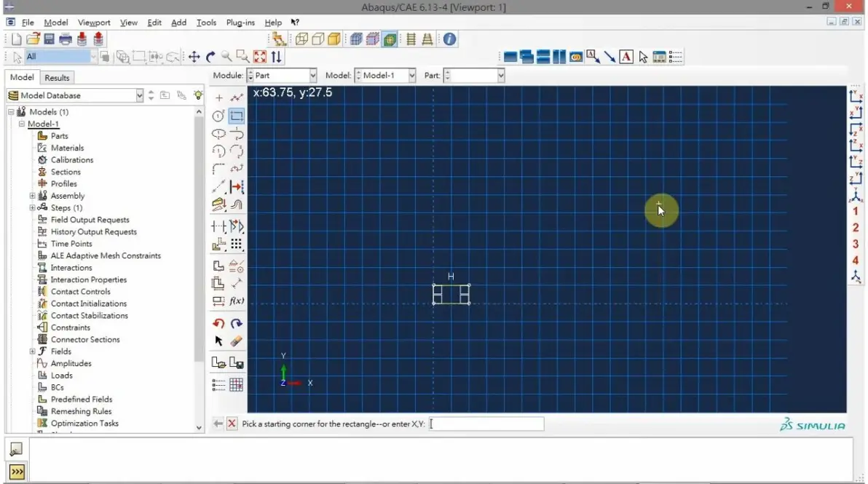
Task: Open the Module dropdown showing Part
Action: coord(282,75)
